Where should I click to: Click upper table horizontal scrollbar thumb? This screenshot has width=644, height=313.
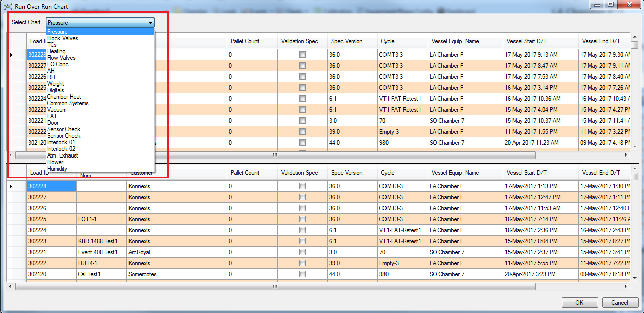pos(275,155)
